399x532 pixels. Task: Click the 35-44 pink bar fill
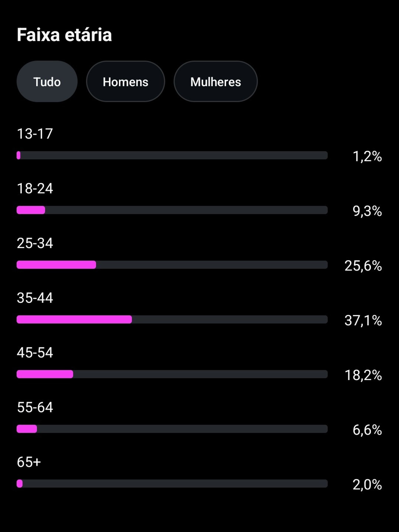point(74,319)
